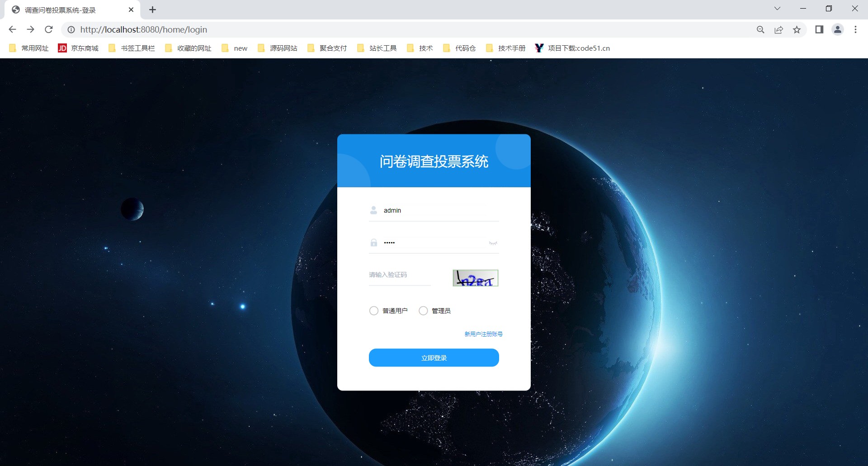
Task: Click the username field containing admin
Action: (x=434, y=210)
